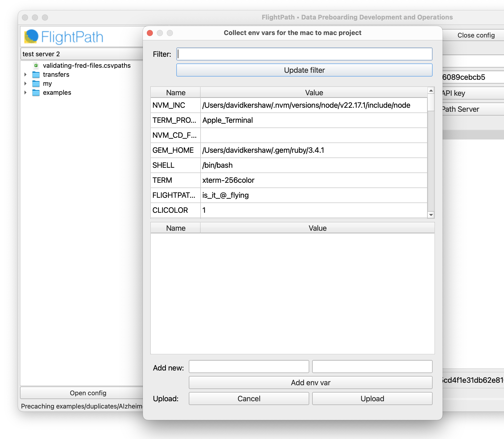
Task: Click the FlightPath logo icon
Action: (x=31, y=36)
